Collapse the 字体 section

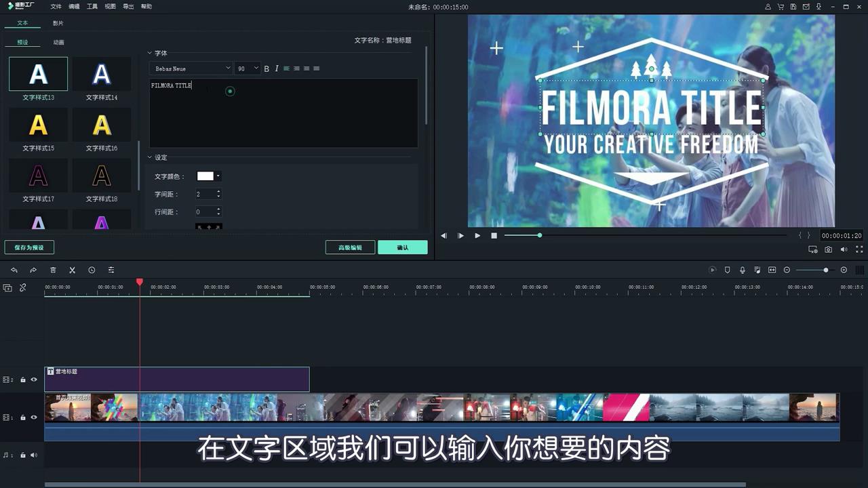pos(151,53)
